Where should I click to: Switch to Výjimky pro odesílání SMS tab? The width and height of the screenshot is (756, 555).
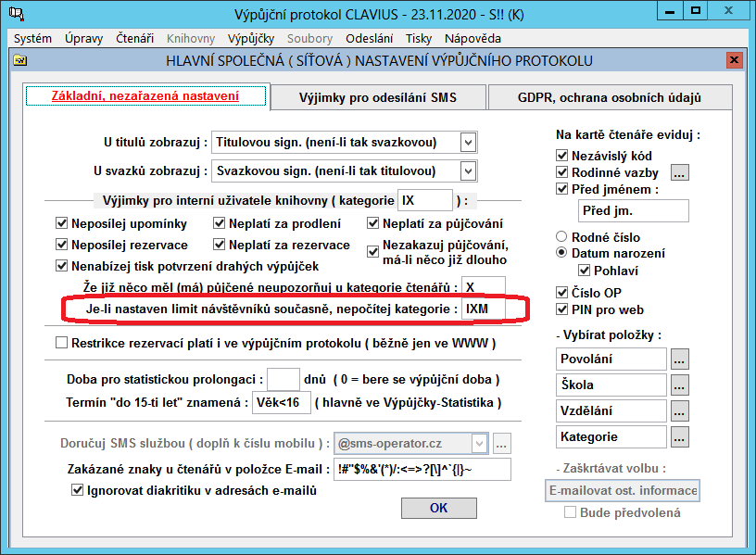[377, 98]
